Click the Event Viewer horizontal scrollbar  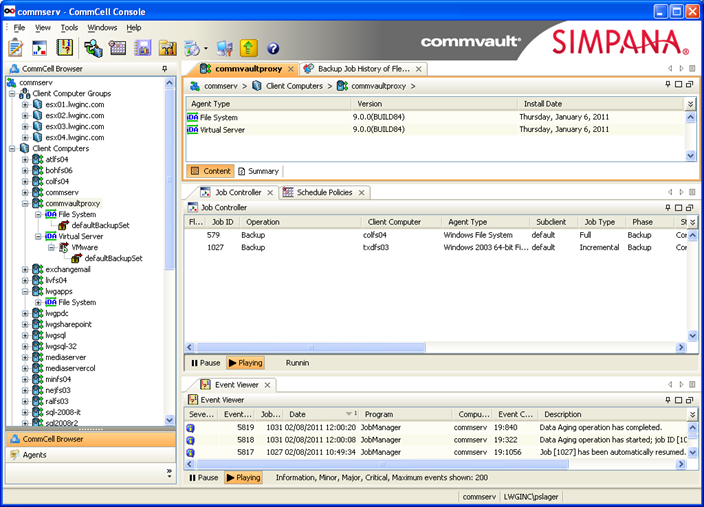coord(382,464)
